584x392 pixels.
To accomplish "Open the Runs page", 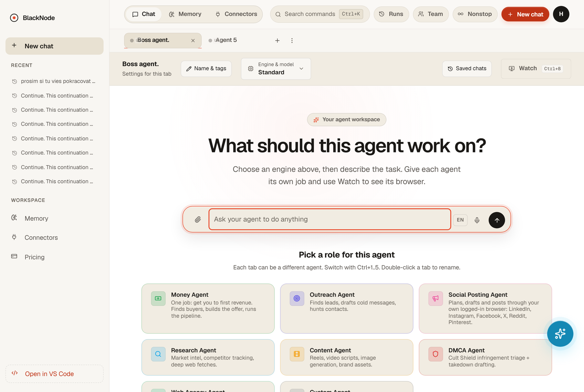I will point(391,14).
